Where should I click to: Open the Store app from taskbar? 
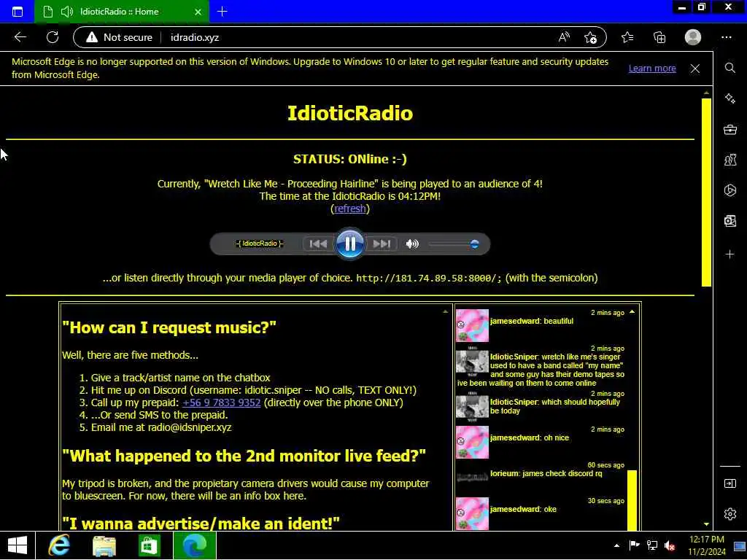pyautogui.click(x=149, y=545)
